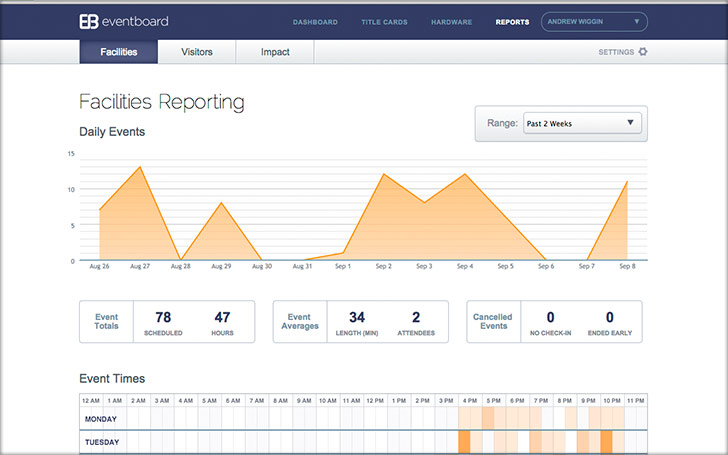728x455 pixels.
Task: Click the EventBoard logo icon
Action: point(88,21)
